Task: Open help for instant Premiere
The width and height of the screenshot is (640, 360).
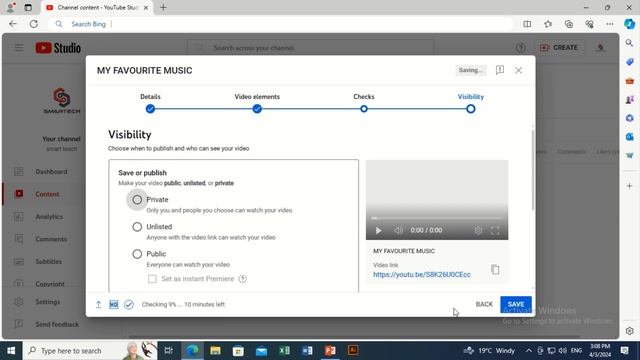Action: click(243, 279)
